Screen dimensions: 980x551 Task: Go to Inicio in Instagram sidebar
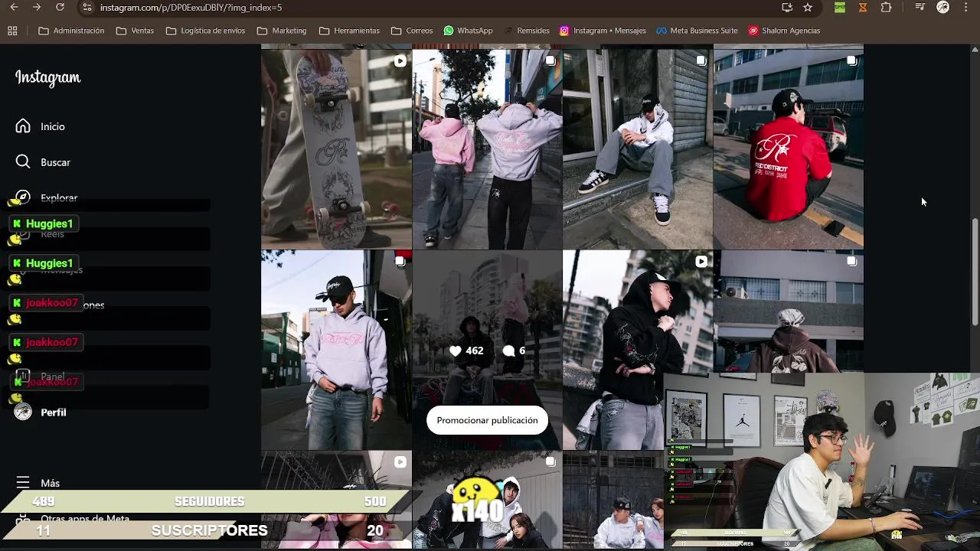click(53, 126)
